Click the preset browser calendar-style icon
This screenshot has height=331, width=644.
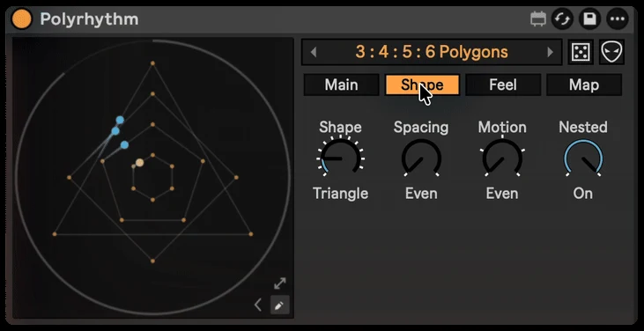click(538, 19)
